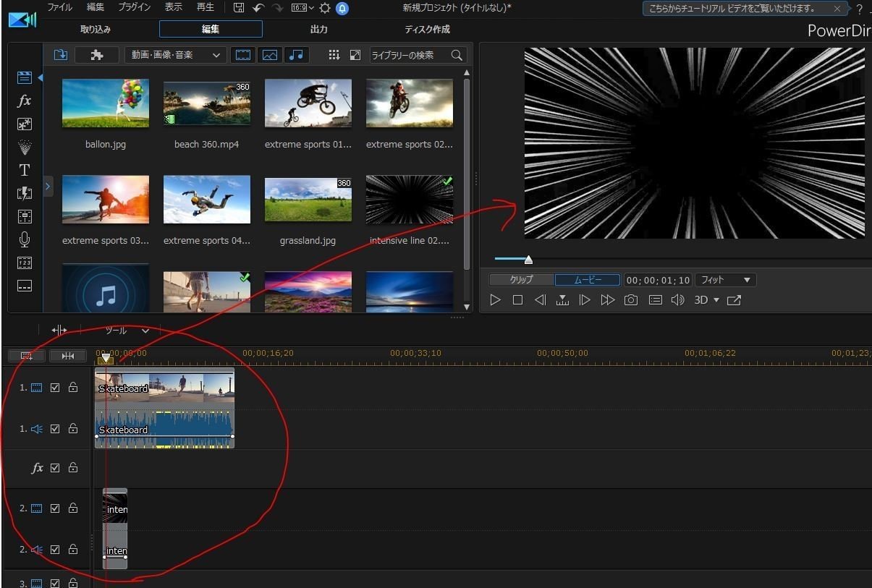Undock the preview window icon

coord(734,300)
